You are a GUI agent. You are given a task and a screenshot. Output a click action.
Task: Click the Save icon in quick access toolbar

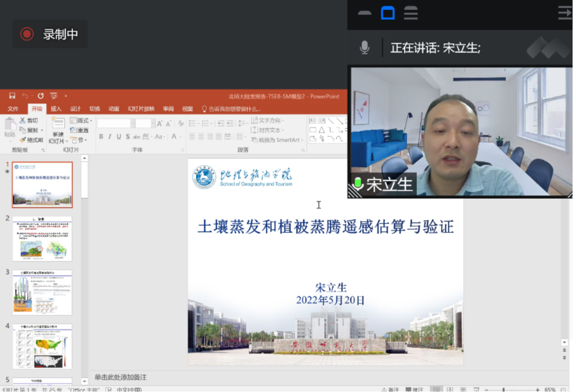12,96
